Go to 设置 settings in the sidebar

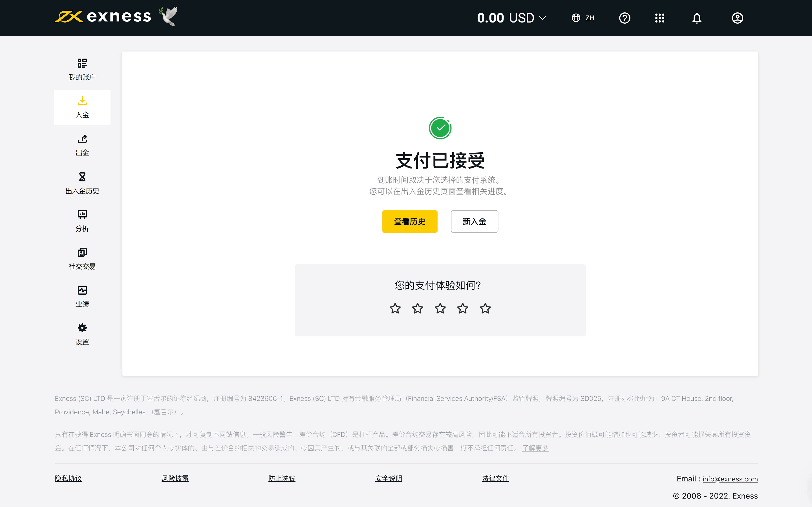tap(82, 334)
